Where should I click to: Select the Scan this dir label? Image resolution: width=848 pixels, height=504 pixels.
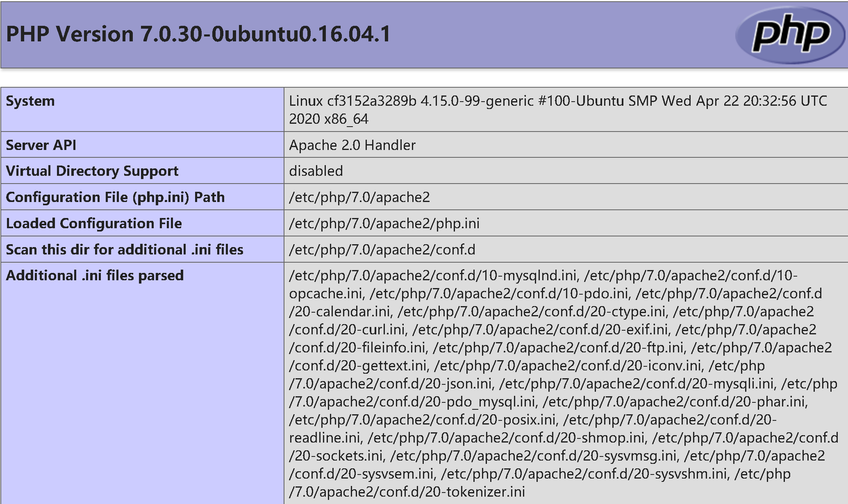tap(125, 250)
